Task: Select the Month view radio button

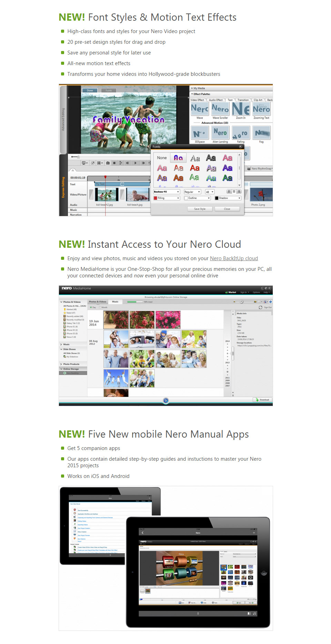Action: pyautogui.click(x=100, y=307)
